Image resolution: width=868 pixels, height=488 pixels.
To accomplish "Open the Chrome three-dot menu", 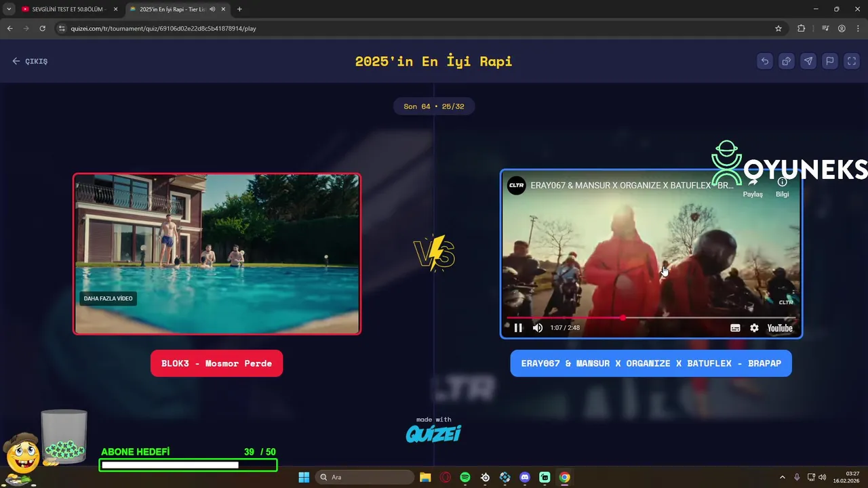I will (x=858, y=28).
